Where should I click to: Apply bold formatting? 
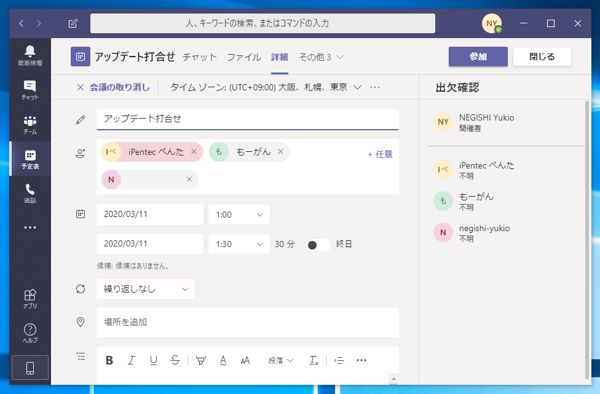click(x=109, y=360)
